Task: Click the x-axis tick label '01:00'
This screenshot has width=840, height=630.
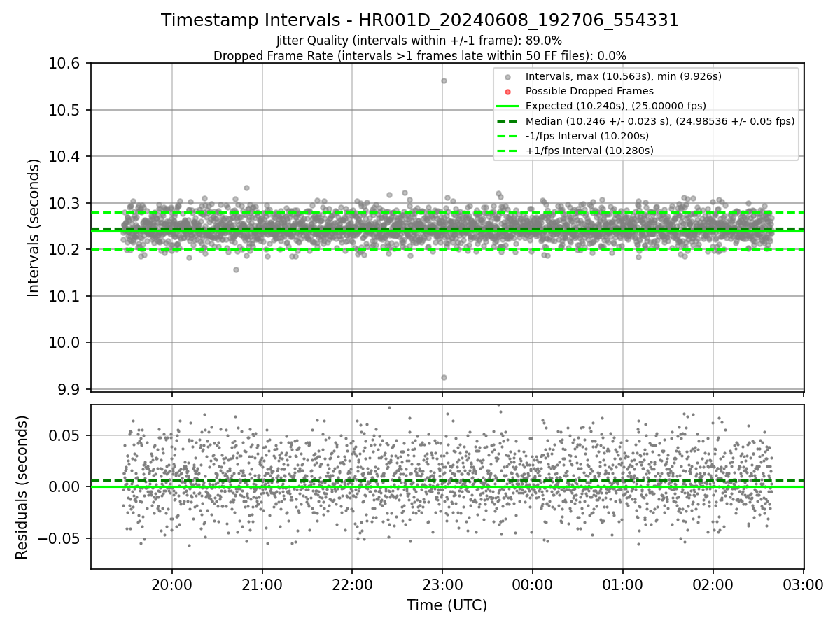Action: pyautogui.click(x=623, y=584)
